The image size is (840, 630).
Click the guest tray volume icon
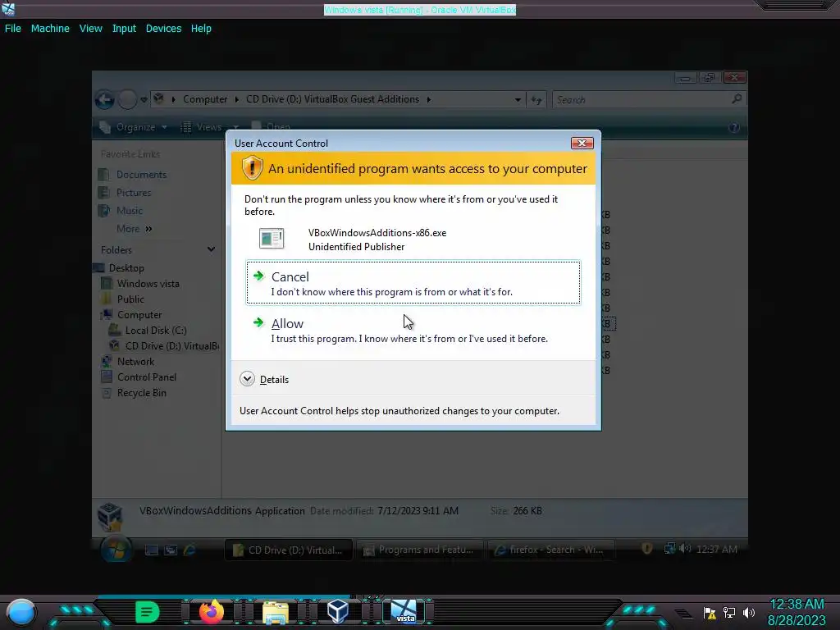coord(684,548)
